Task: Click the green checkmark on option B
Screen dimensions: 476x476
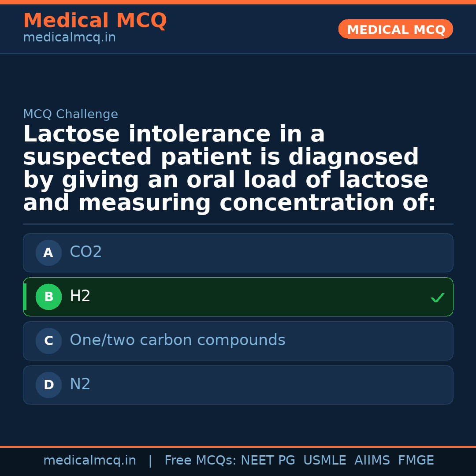Action: click(x=437, y=298)
